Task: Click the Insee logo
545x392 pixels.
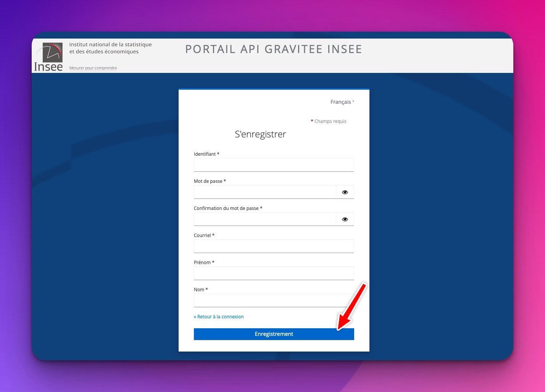Action: click(48, 57)
